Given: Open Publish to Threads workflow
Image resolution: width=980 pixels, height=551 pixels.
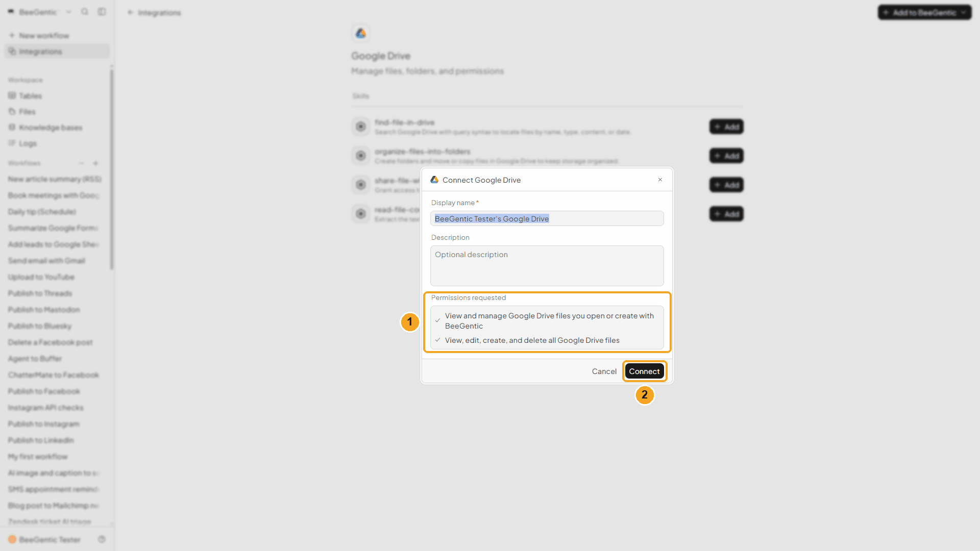Looking at the screenshot, I should 40,293.
